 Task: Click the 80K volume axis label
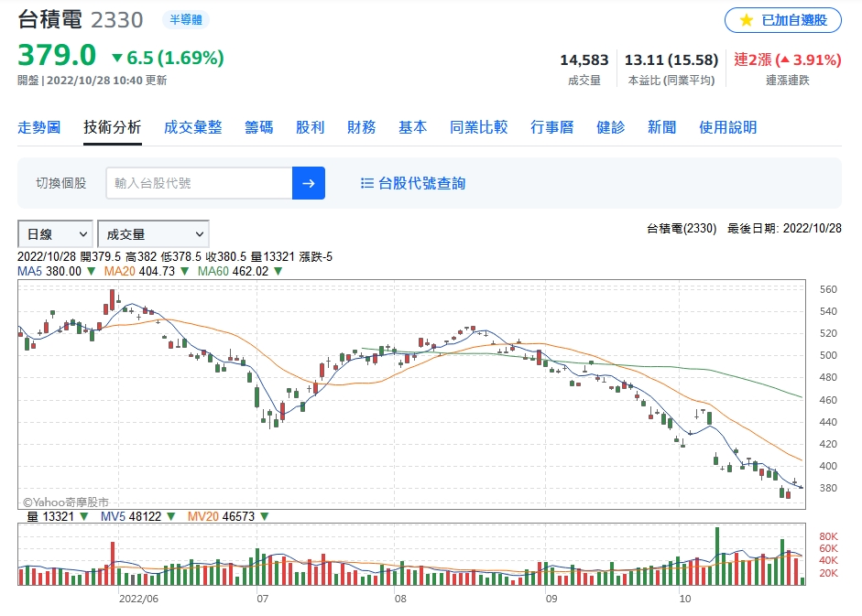[x=828, y=536]
